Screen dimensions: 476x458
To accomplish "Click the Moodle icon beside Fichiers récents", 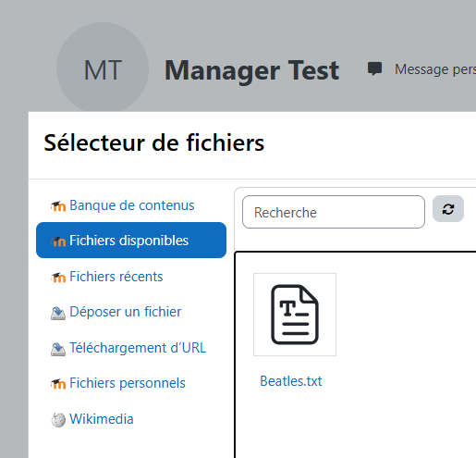I will 58,278.
